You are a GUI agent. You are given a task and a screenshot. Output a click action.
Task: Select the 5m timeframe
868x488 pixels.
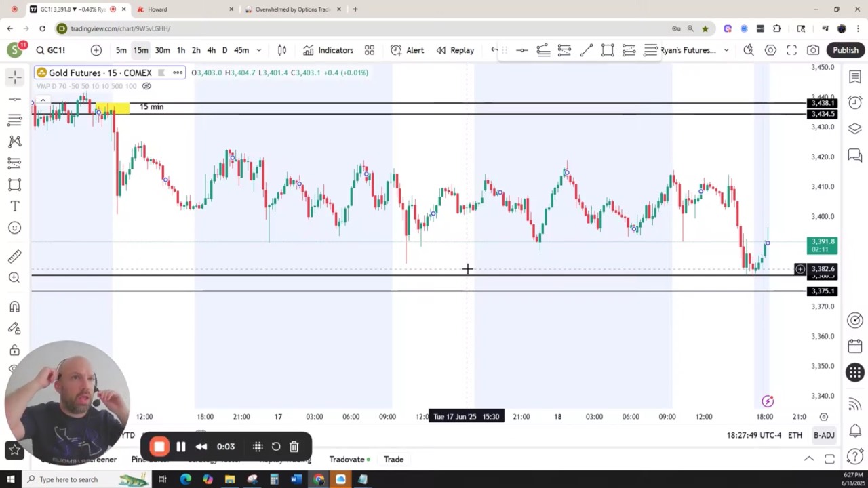(x=121, y=50)
